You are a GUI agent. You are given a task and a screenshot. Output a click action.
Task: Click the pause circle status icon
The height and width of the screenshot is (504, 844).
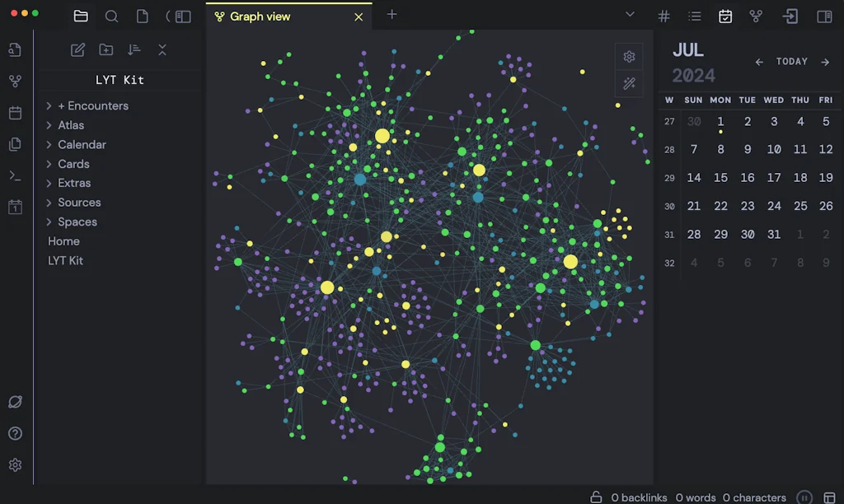pos(804,497)
